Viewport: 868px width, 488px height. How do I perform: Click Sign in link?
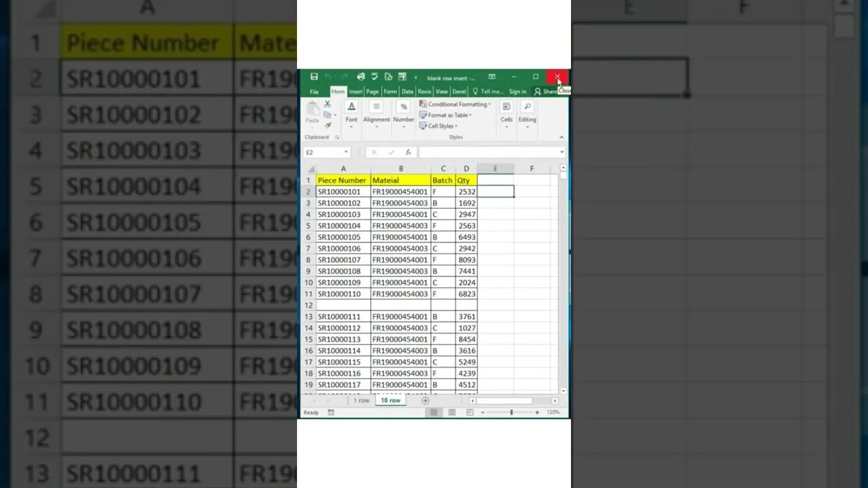pyautogui.click(x=517, y=91)
